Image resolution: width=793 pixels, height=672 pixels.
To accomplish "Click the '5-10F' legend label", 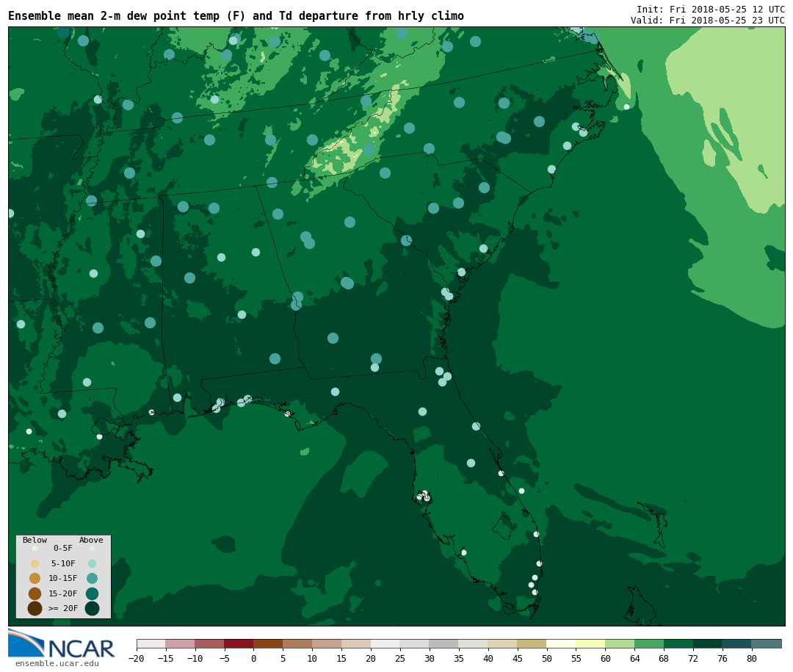I will 63,563.
